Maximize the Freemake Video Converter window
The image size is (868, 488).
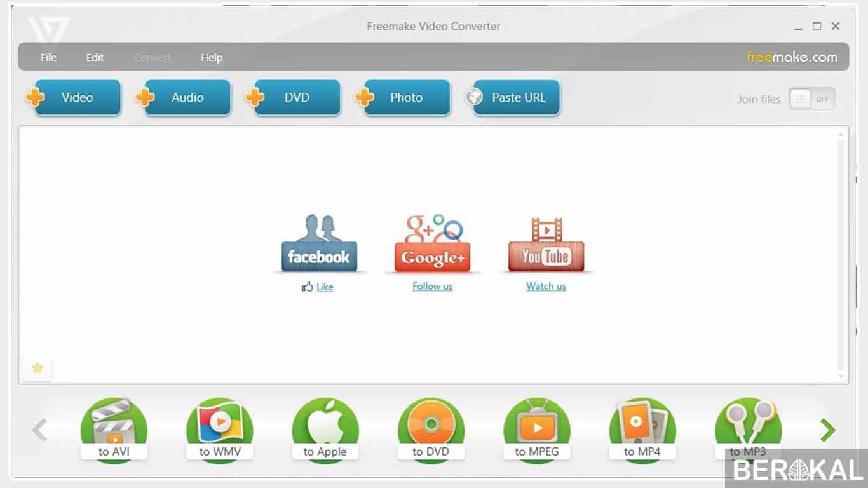pos(817,26)
